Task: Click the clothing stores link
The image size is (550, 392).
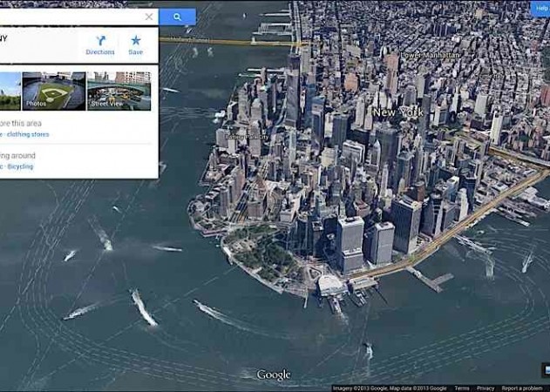Action: point(28,134)
